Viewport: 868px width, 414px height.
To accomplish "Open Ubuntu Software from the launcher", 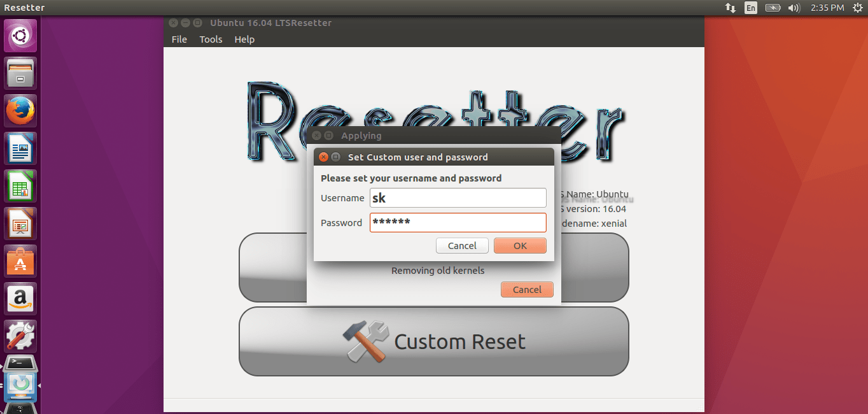I will click(x=21, y=261).
